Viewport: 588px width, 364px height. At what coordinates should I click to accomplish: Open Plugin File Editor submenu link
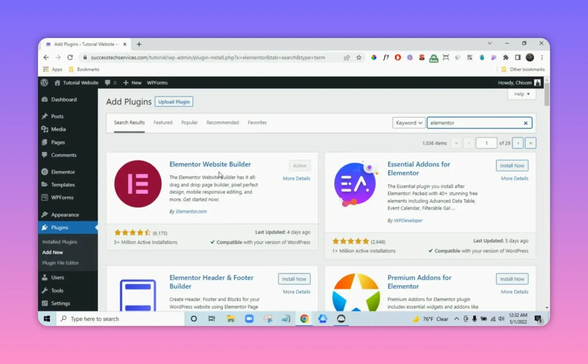(x=60, y=263)
